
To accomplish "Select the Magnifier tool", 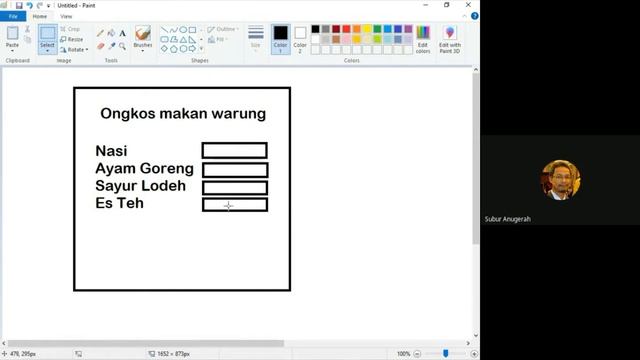I will point(122,46).
